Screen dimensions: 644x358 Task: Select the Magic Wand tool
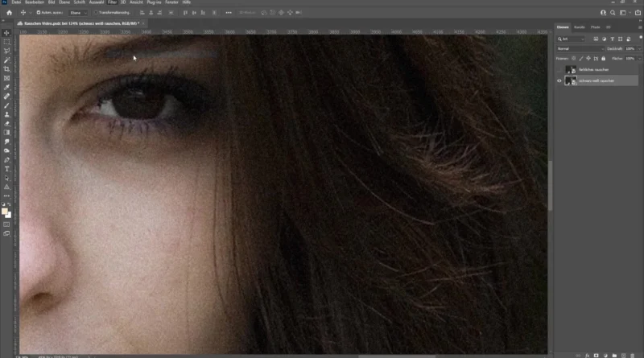[6, 60]
